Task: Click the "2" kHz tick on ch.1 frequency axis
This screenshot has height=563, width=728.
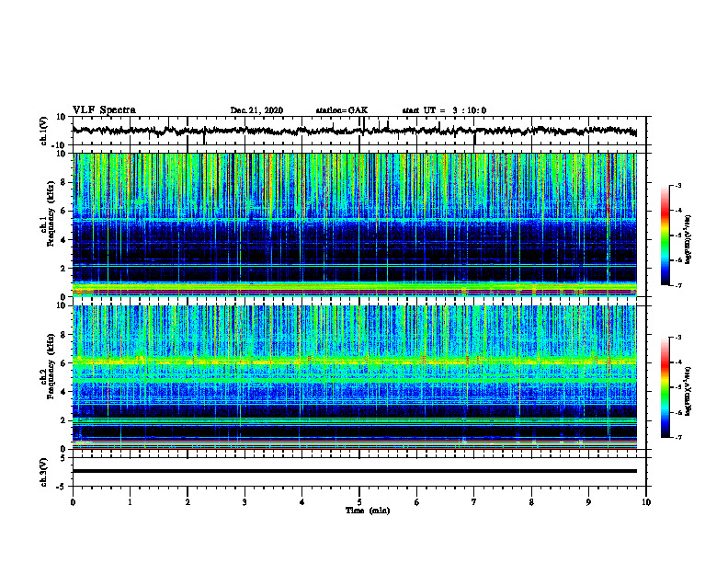Action: pyautogui.click(x=63, y=268)
